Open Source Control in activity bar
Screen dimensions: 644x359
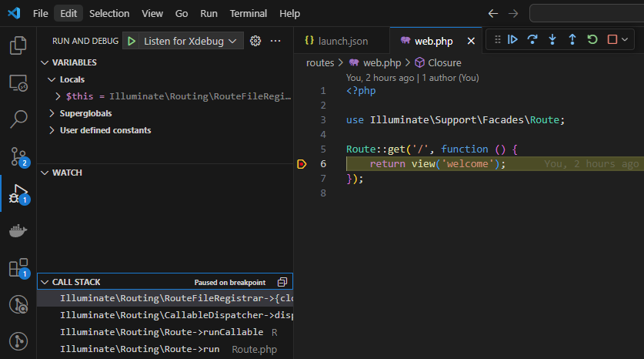pos(18,156)
